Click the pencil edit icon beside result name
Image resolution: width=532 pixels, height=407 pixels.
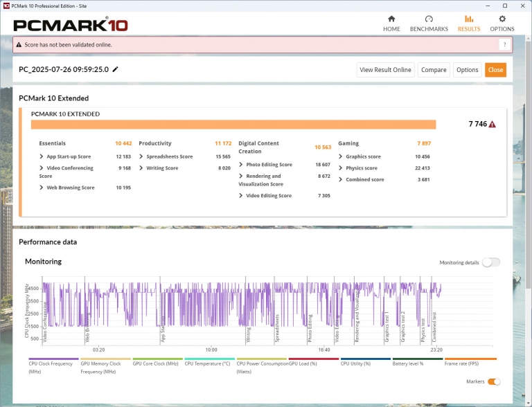point(116,69)
